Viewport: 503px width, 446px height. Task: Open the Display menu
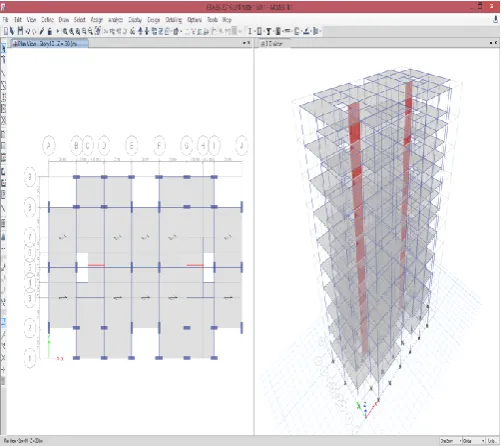tap(135, 20)
